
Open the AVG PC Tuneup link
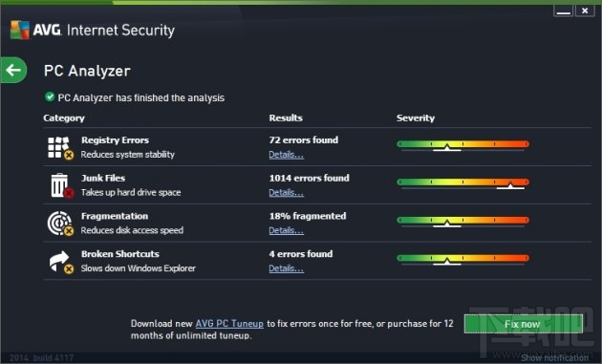coord(229,324)
